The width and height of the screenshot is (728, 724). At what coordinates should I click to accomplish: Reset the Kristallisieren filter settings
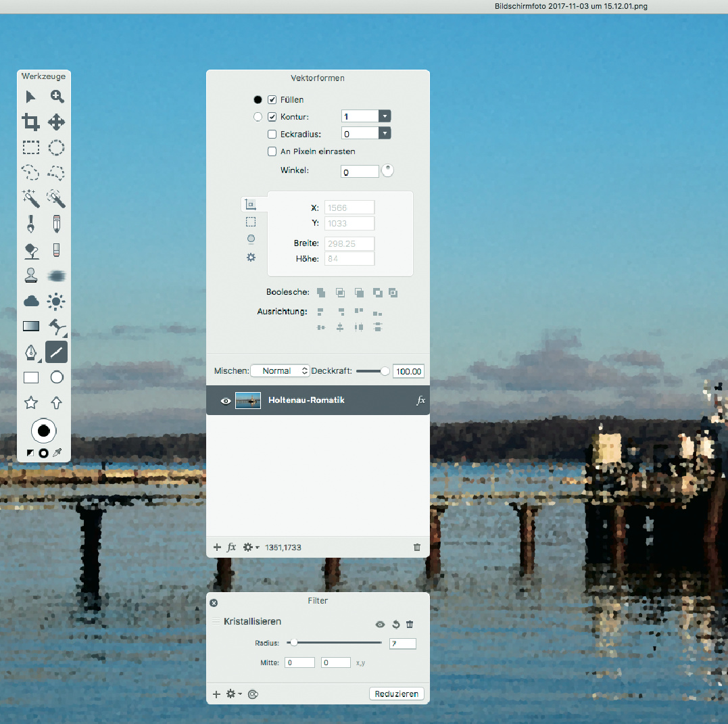coord(395,624)
